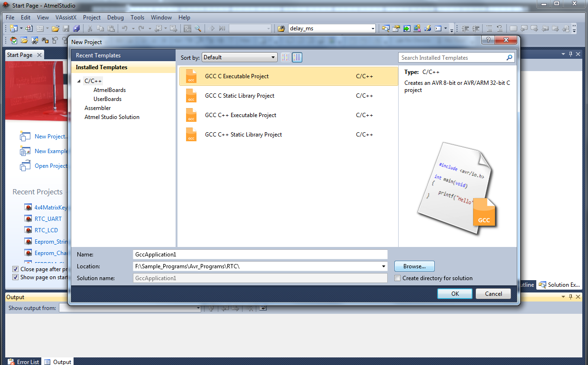Click the Start Debugging play icon
Screen dimensions: 588x365
213,28
